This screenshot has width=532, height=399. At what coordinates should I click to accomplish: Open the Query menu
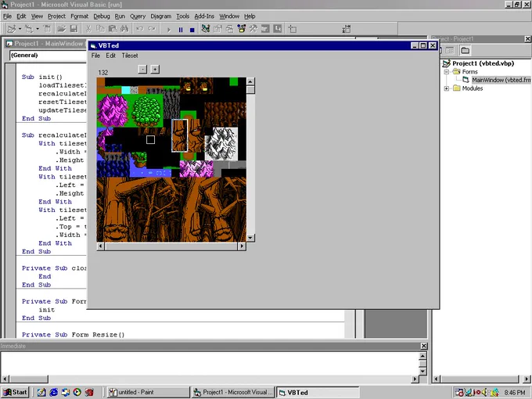click(x=138, y=16)
